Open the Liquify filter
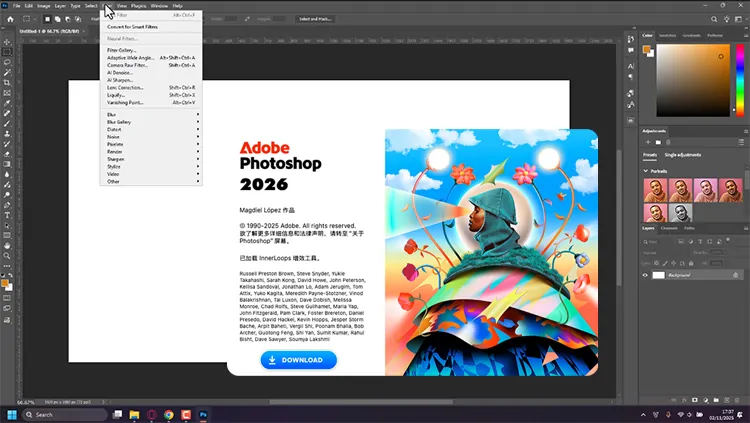The width and height of the screenshot is (750, 423). click(x=151, y=95)
